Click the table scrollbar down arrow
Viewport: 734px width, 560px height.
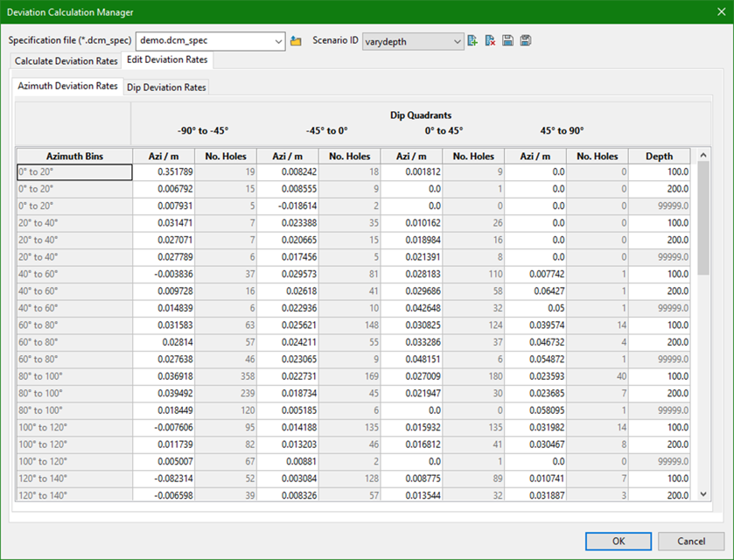704,494
